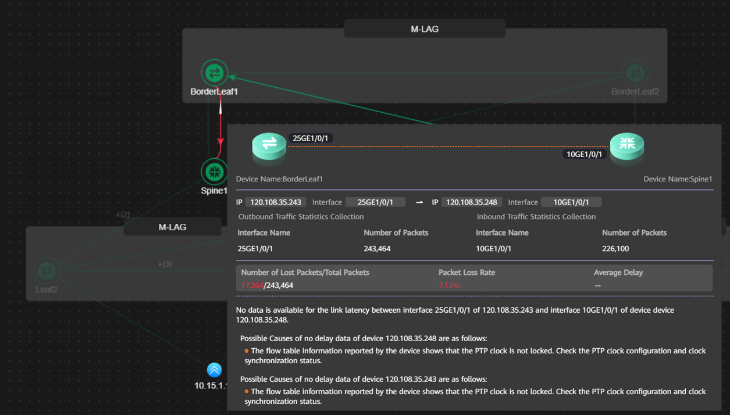Click the red link arrow between BorderLeaf1 and Spine1
Viewport: 730px width, 415px height.
click(220, 126)
